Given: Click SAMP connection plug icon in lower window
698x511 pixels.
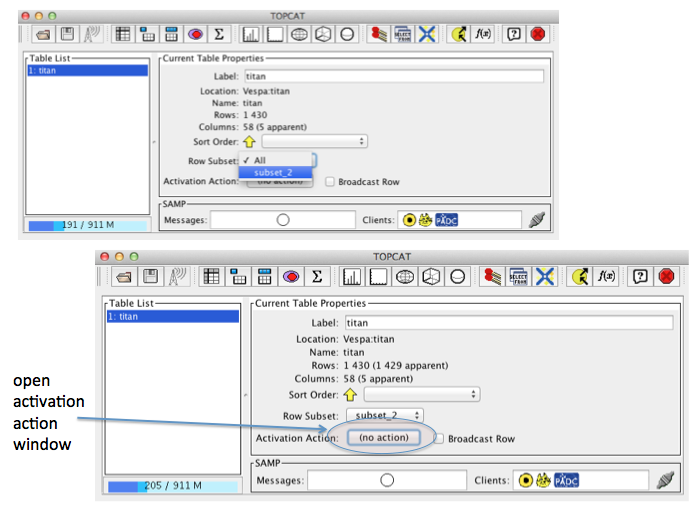Looking at the screenshot, I should coord(666,480).
